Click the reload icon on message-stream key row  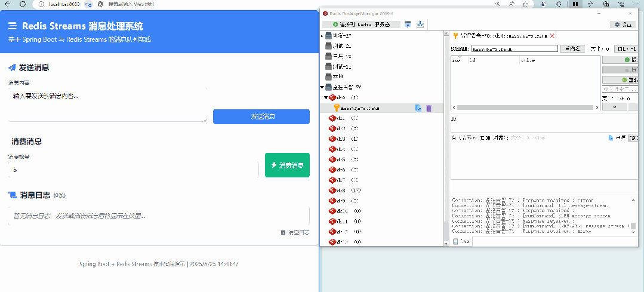[x=418, y=108]
